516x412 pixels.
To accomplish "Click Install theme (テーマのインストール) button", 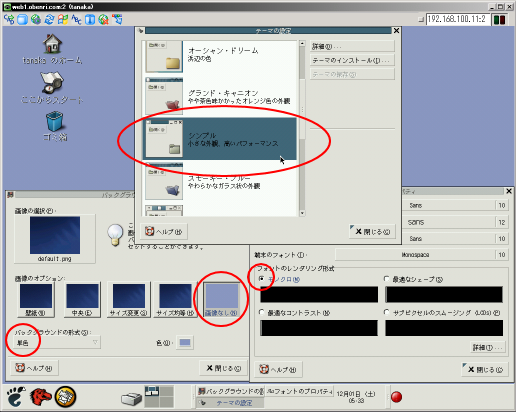I will click(x=352, y=60).
